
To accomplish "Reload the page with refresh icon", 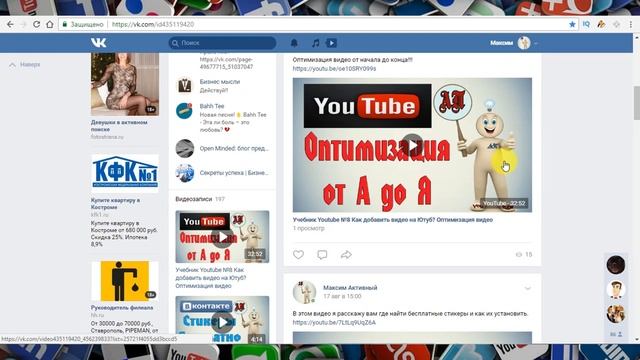I will point(36,24).
